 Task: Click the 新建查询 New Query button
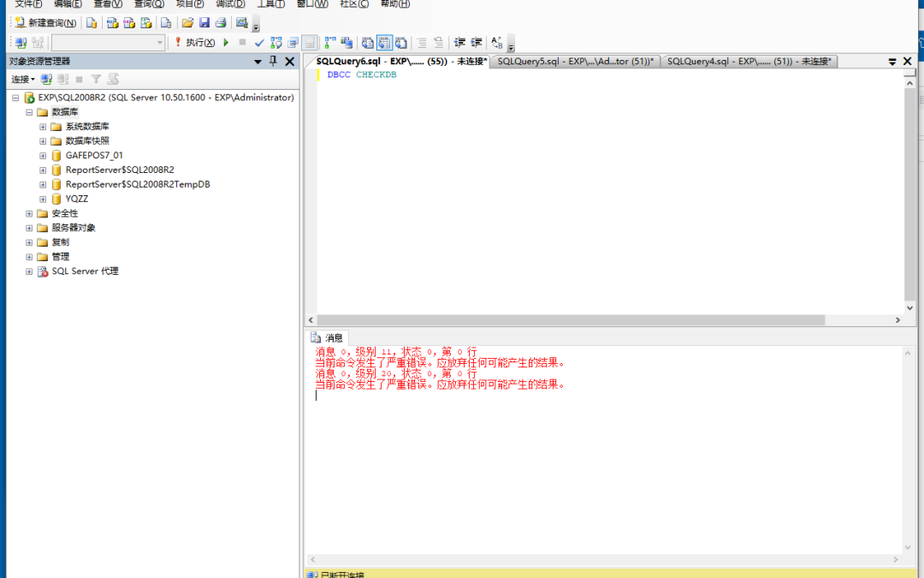click(x=46, y=22)
